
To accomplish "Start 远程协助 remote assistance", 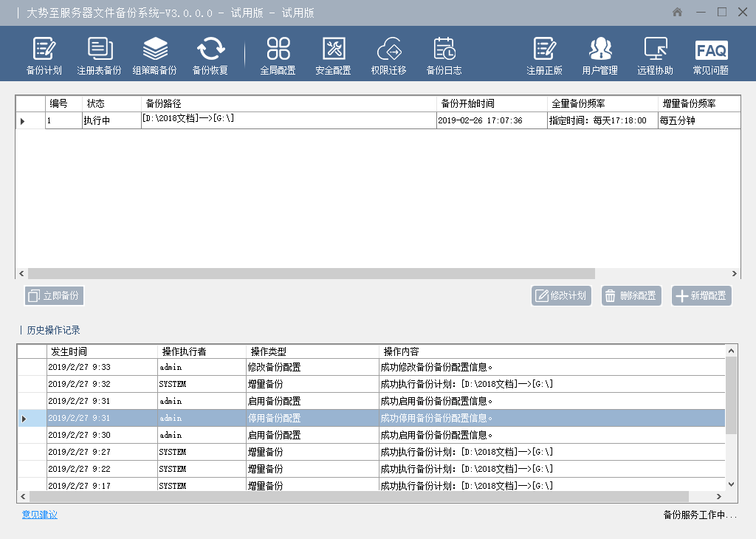I will click(655, 56).
